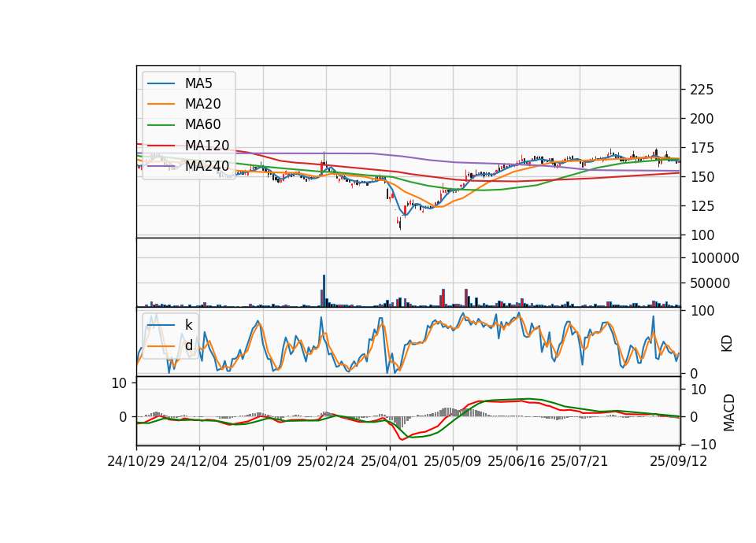This screenshot has height=543, width=756.
Task: Click the 25/04/01 date label
Action: point(390,461)
